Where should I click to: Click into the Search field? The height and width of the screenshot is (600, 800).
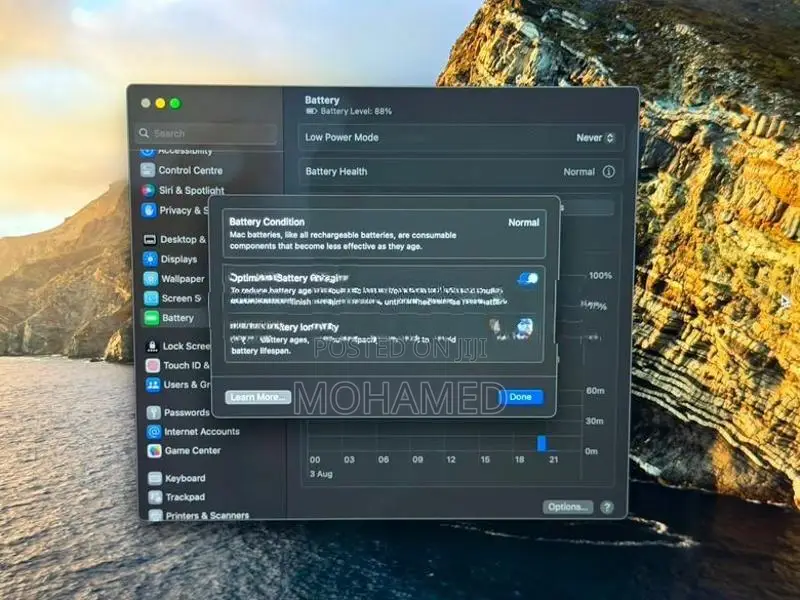coord(207,133)
